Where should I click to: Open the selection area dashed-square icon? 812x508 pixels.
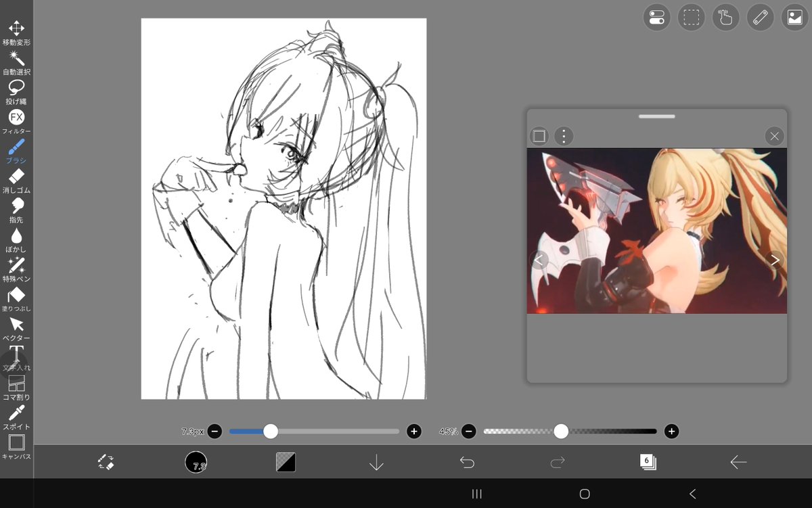[x=691, y=18]
